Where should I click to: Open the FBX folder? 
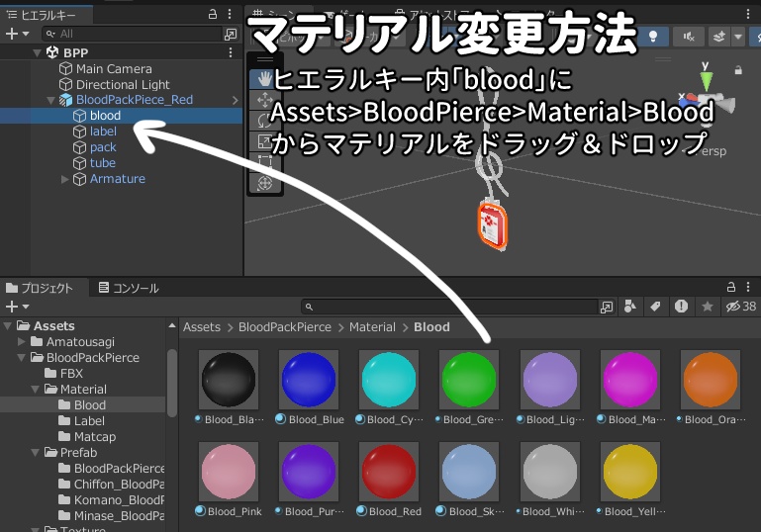click(63, 374)
